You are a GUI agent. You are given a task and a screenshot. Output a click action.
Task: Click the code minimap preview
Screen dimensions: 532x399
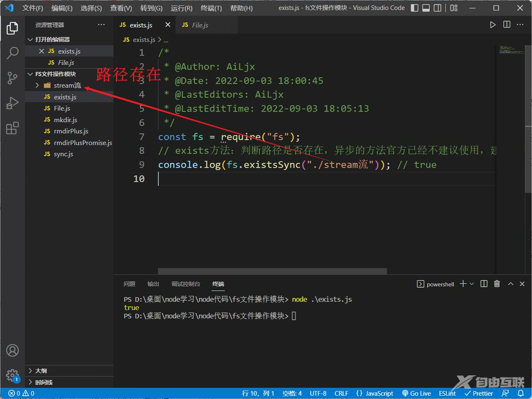[512, 49]
